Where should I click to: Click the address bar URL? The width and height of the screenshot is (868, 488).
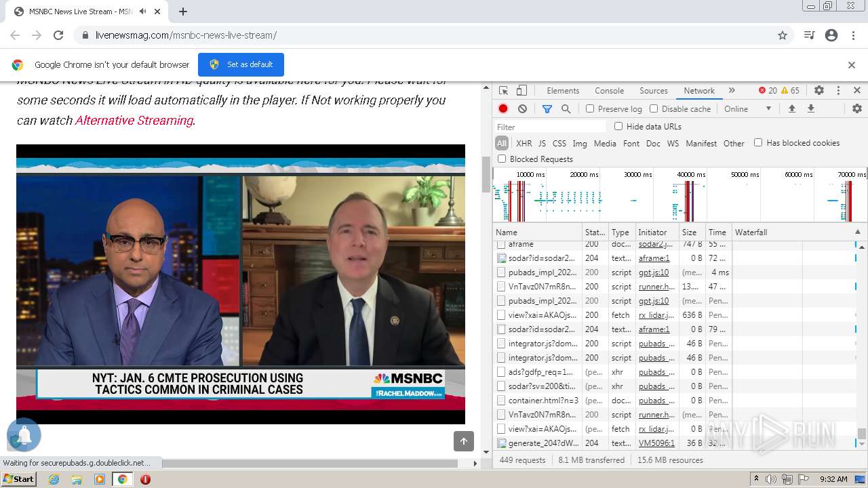[x=186, y=35]
